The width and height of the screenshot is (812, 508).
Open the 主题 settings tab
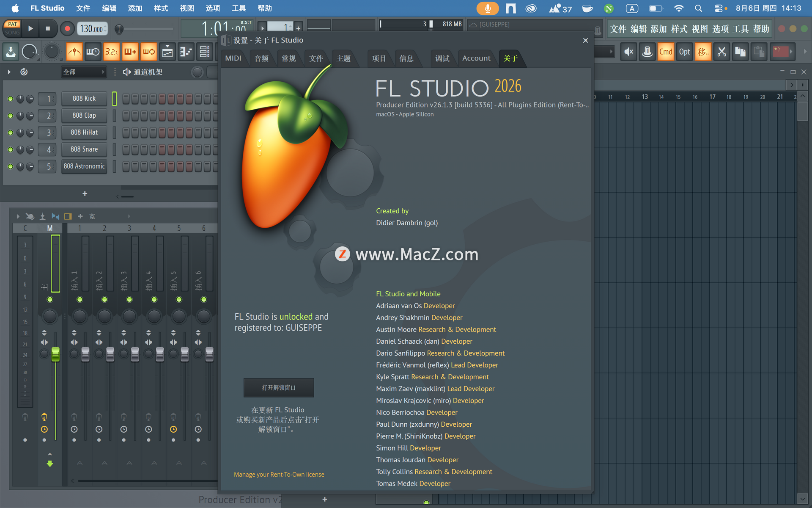click(x=343, y=58)
